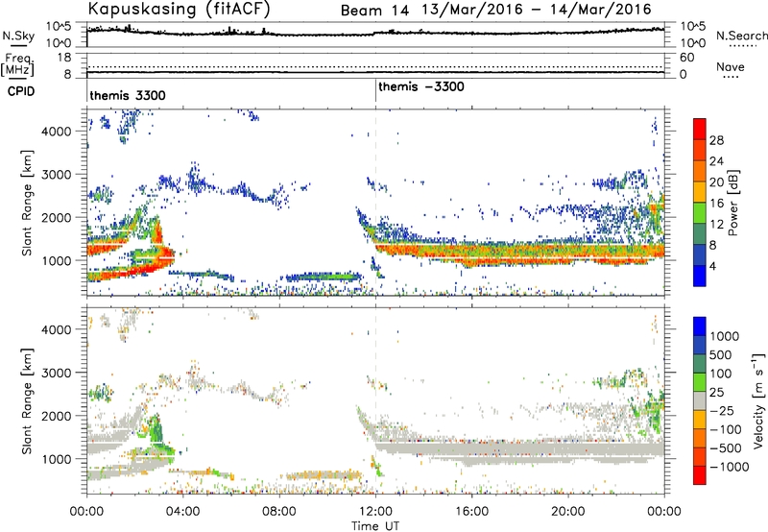Click the "60" Nave axis tick
This screenshot has height=532, width=768.
coord(686,58)
